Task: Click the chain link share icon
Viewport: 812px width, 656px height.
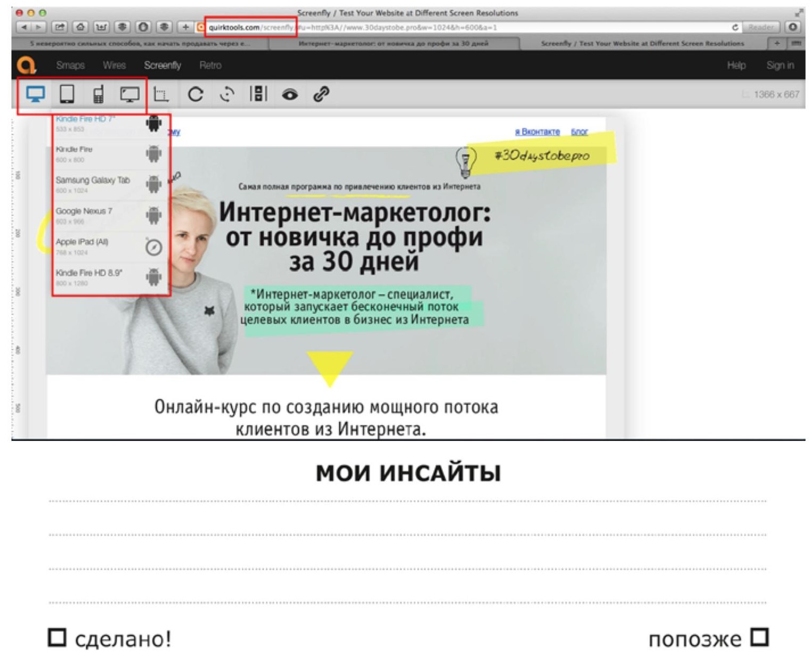Action: tap(321, 94)
